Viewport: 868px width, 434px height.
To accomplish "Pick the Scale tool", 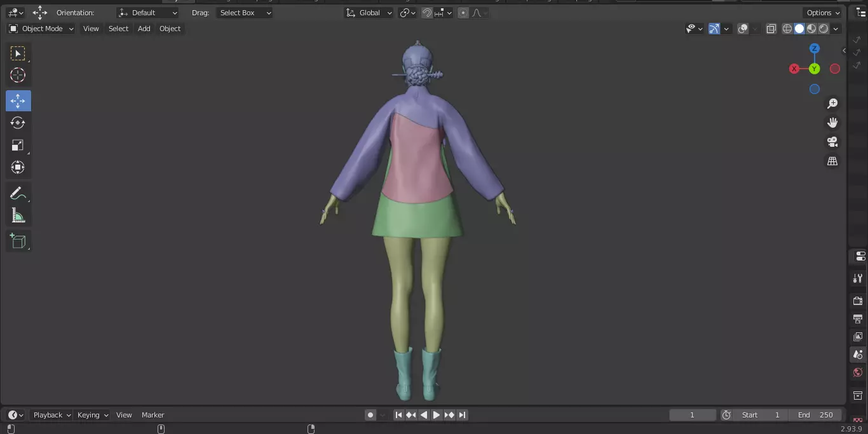I will click(18, 146).
